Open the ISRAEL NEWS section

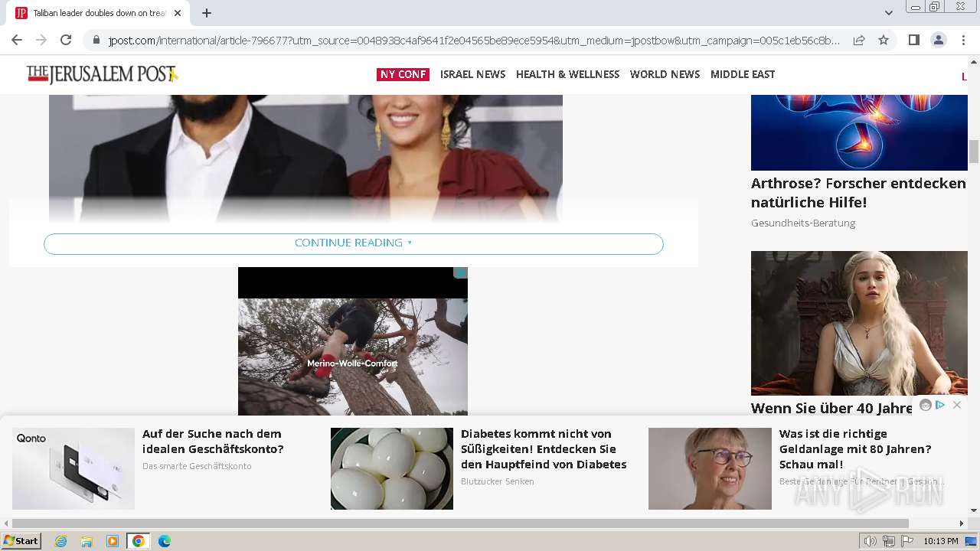click(472, 74)
